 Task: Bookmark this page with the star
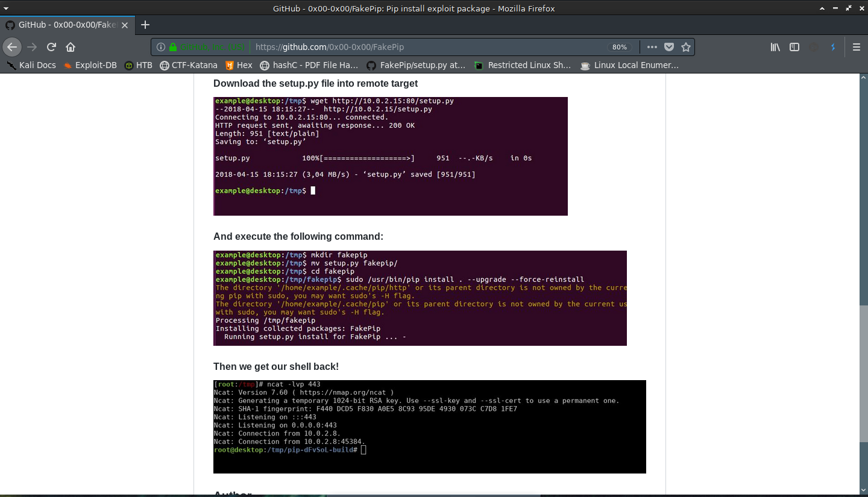pos(686,47)
